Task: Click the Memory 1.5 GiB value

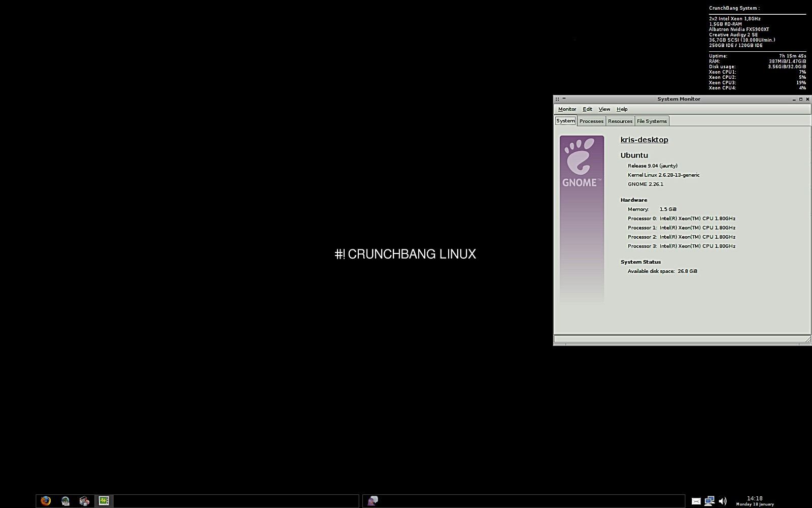Action: coord(668,209)
